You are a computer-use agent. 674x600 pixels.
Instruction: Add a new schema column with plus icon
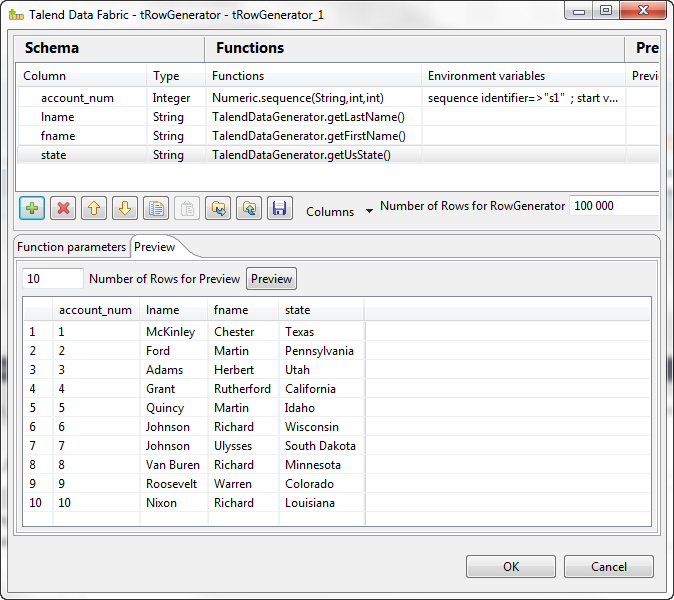32,208
